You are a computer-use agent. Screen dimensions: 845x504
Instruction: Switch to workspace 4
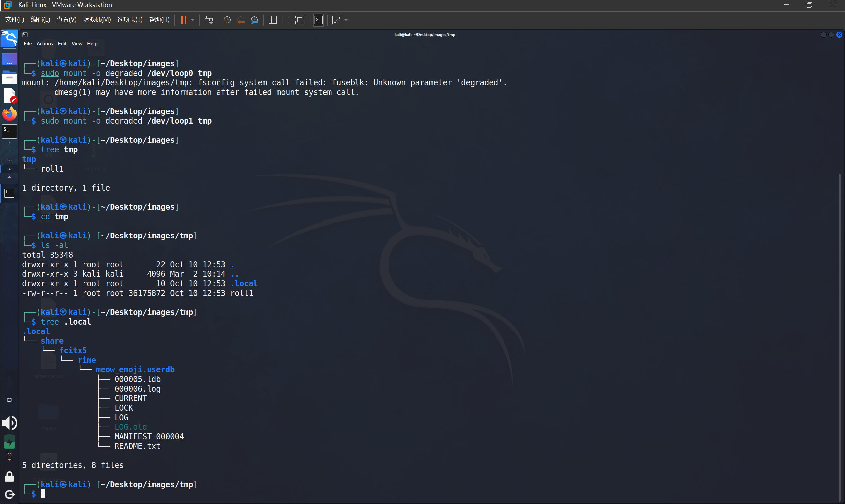(9, 177)
